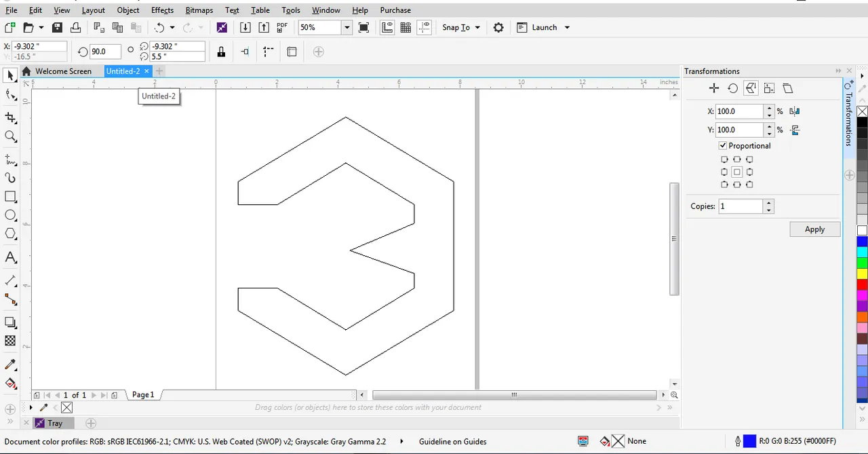
Task: Select the Shape edit tool
Action: [x=10, y=95]
